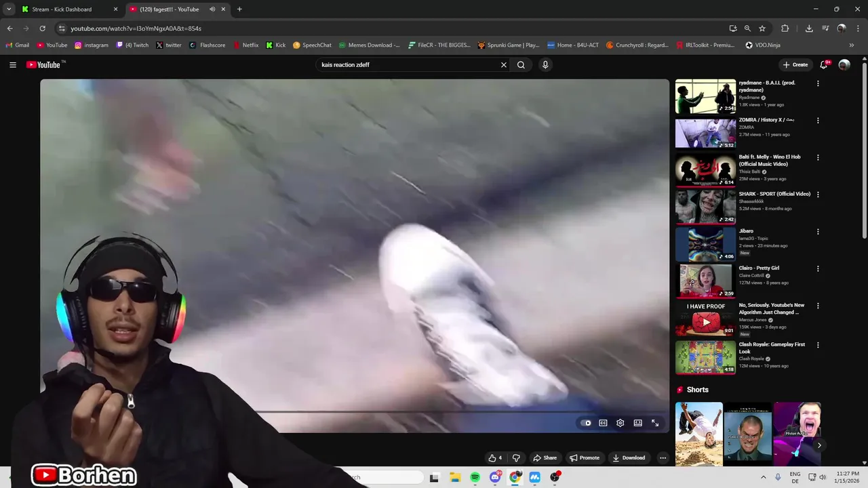Open a new Chrome tab
The width and height of the screenshot is (868, 488).
[239, 9]
